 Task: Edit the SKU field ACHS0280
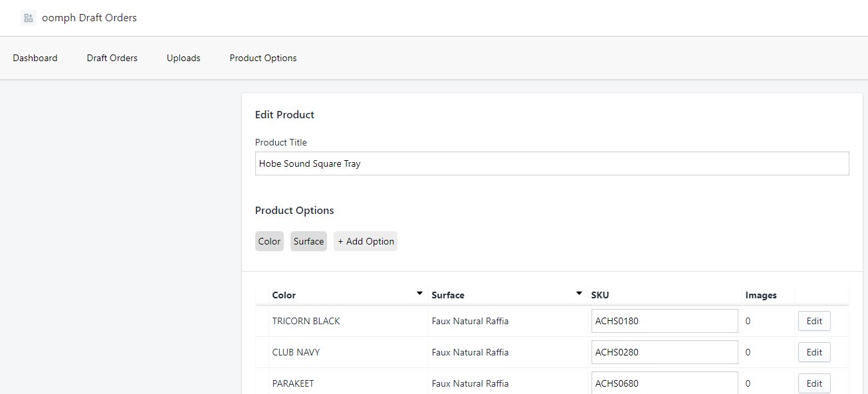[664, 352]
